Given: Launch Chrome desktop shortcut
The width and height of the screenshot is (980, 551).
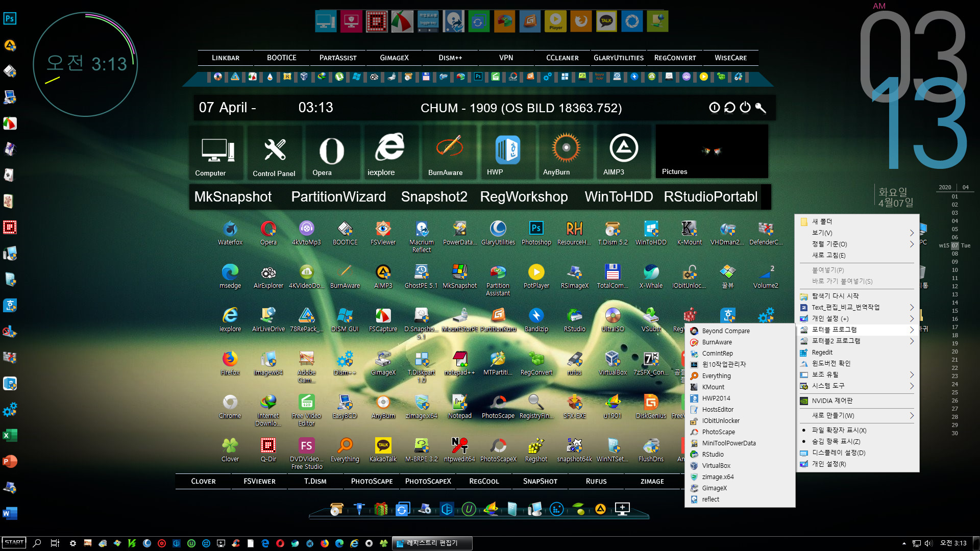Looking at the screenshot, I should tap(230, 407).
